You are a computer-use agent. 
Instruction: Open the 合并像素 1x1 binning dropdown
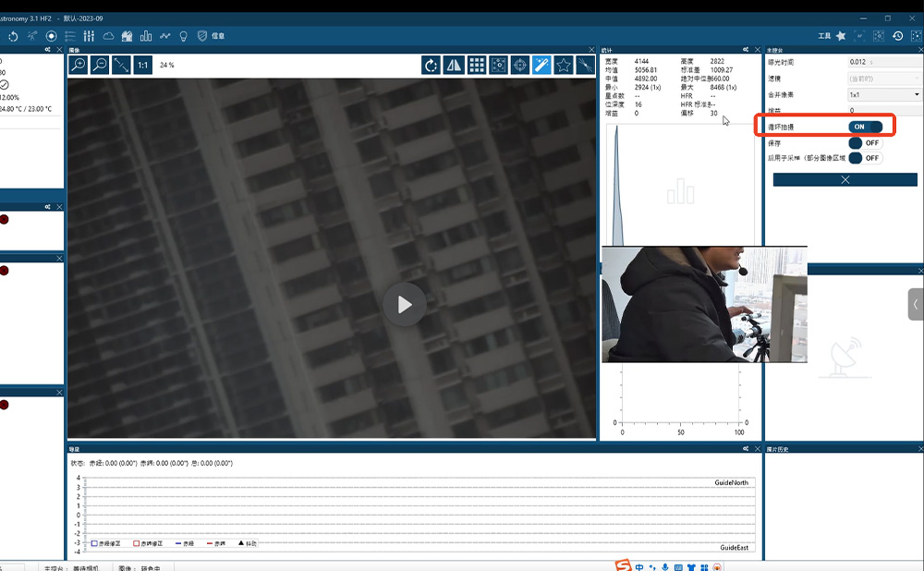(x=884, y=94)
